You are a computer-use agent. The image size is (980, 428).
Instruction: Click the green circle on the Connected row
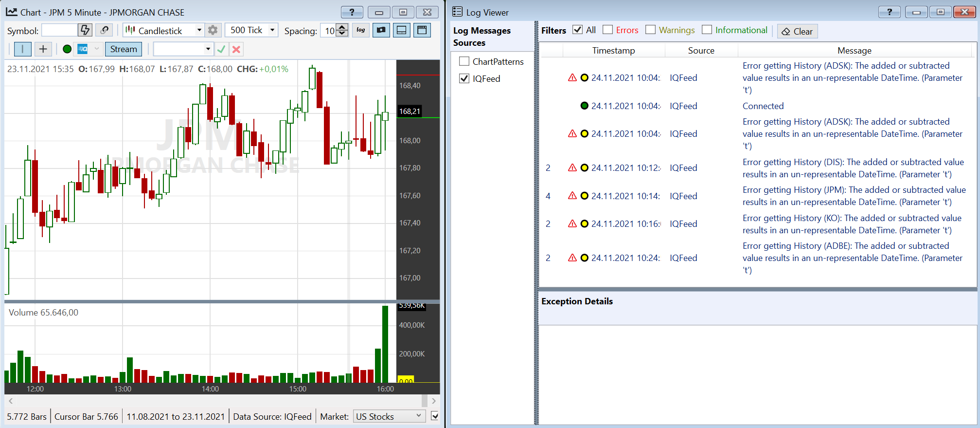[585, 106]
